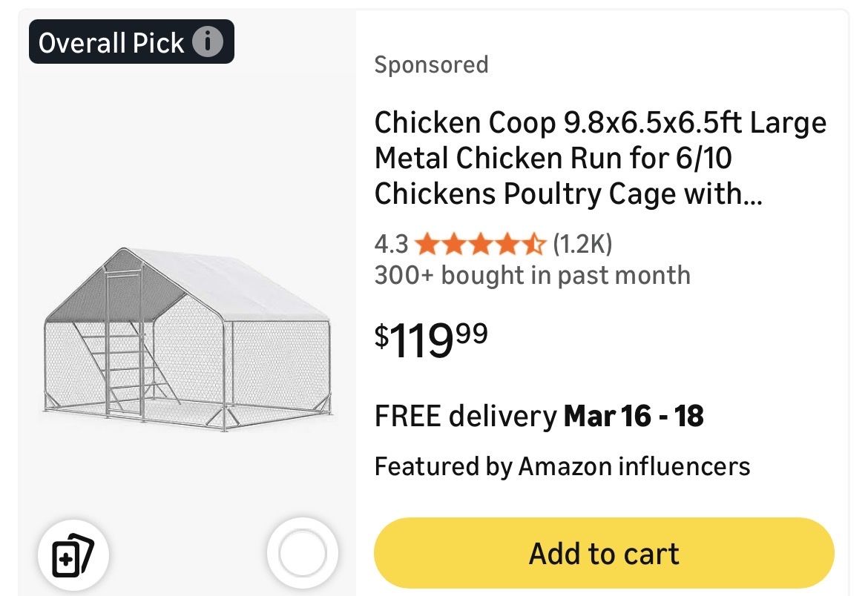This screenshot has height=596, width=868.
Task: Click the Metal Chicken Run title line
Action: point(553,158)
